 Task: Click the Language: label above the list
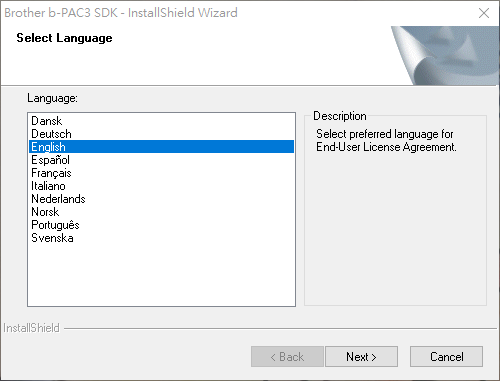[x=52, y=98]
